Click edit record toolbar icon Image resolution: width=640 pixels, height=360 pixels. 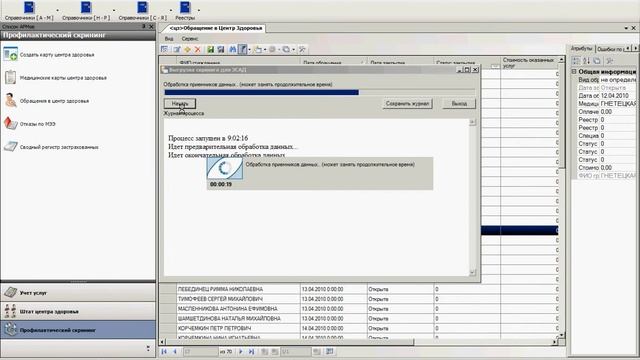point(177,49)
